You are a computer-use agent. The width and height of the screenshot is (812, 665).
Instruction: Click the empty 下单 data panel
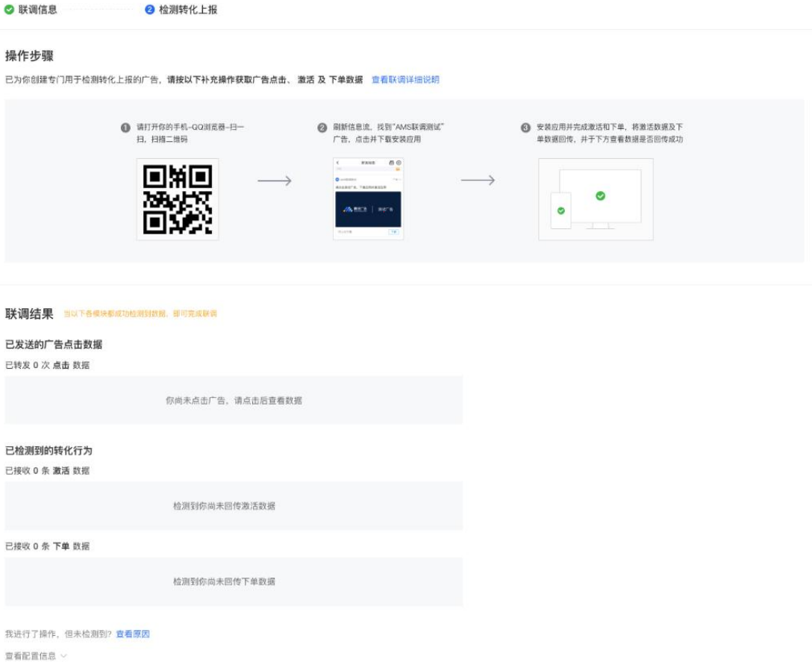[234, 581]
